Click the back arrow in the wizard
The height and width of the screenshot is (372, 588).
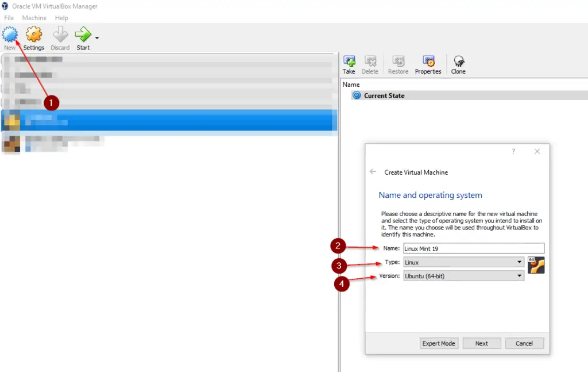click(x=373, y=171)
